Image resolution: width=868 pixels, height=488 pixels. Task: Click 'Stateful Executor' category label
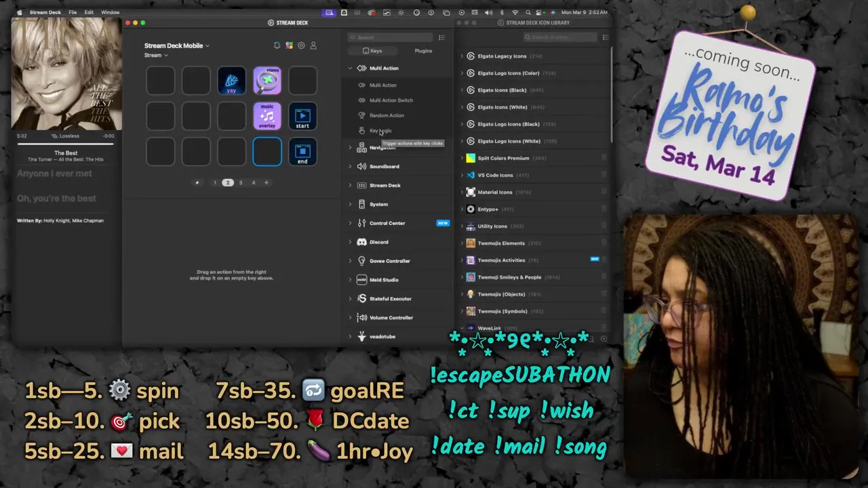(390, 298)
